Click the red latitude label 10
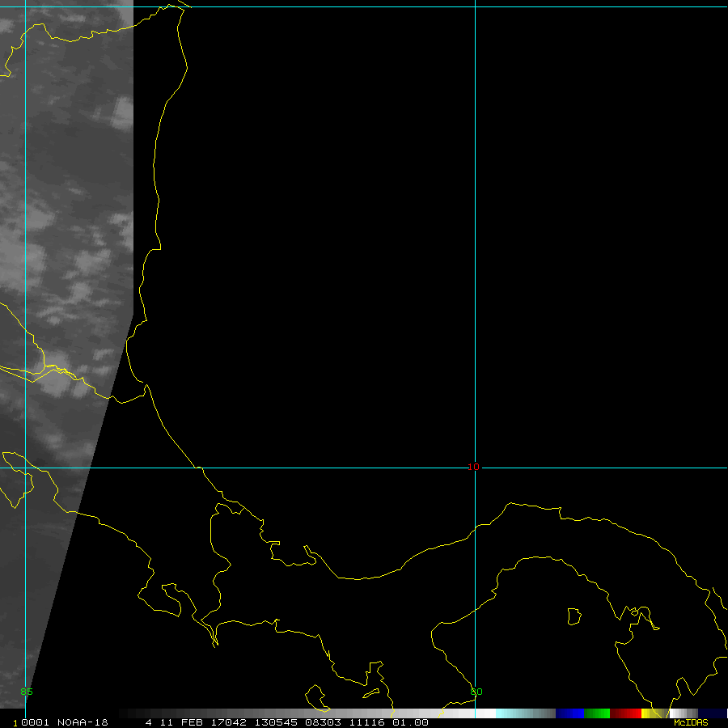This screenshot has height=728, width=728. click(473, 467)
